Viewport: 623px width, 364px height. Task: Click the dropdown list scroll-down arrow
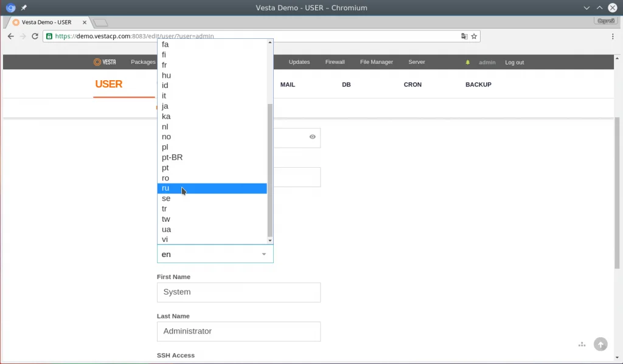(270, 241)
